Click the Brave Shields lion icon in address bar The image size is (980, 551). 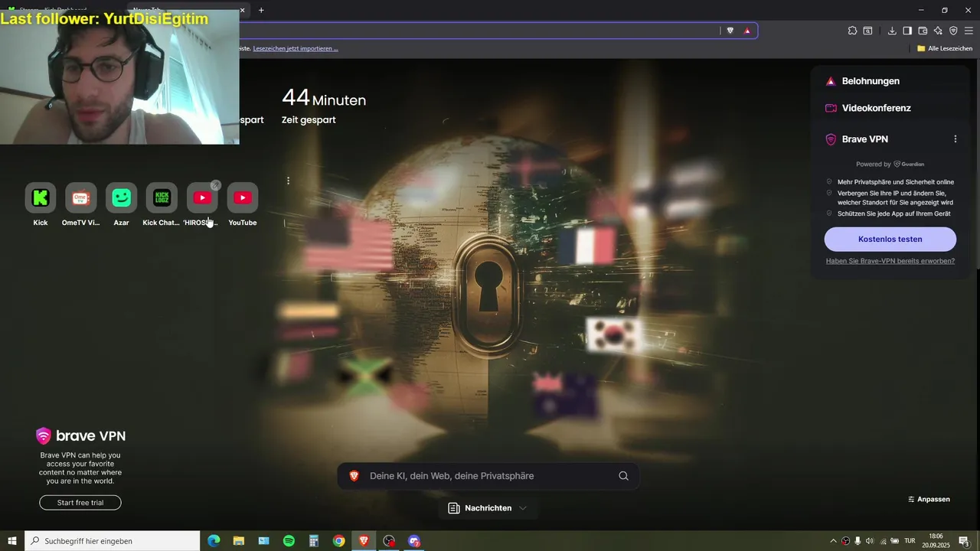(730, 31)
